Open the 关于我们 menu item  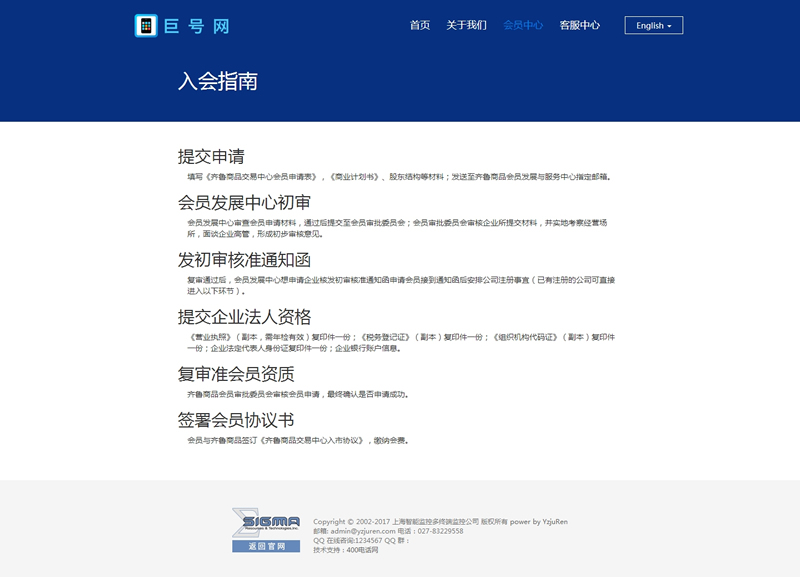click(466, 25)
